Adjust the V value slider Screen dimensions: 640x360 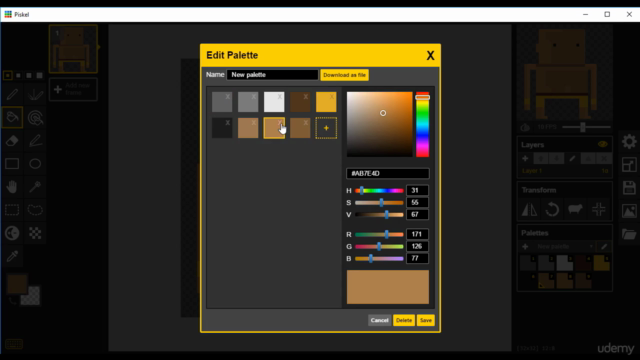[x=379, y=215]
